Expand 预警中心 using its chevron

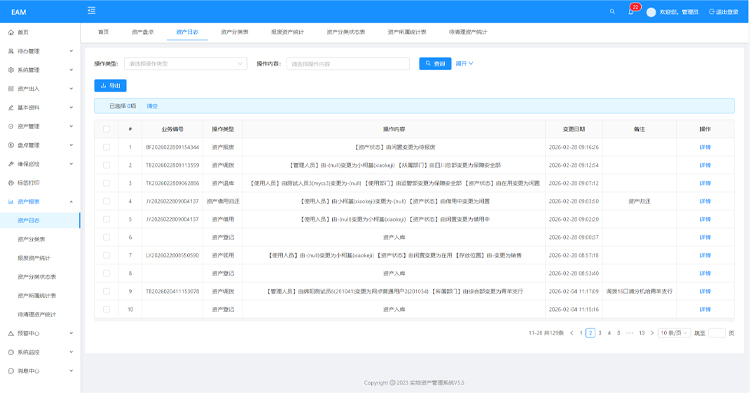pyautogui.click(x=71, y=333)
